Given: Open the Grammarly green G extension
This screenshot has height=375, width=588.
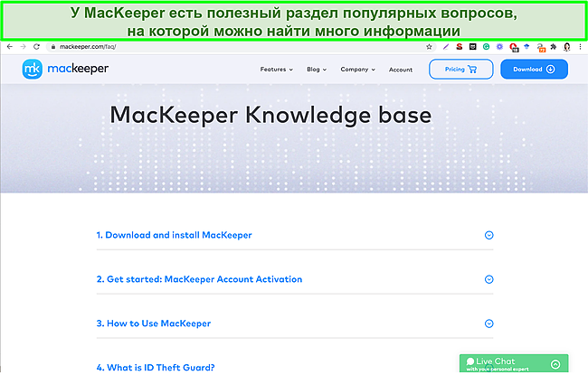Looking at the screenshot, I should [486, 47].
